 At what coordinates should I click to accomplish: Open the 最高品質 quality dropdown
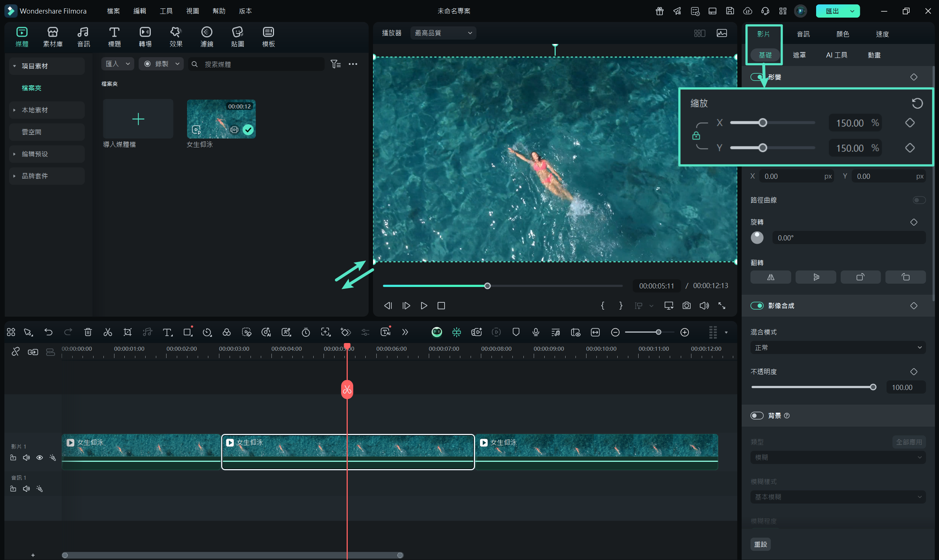click(x=443, y=33)
